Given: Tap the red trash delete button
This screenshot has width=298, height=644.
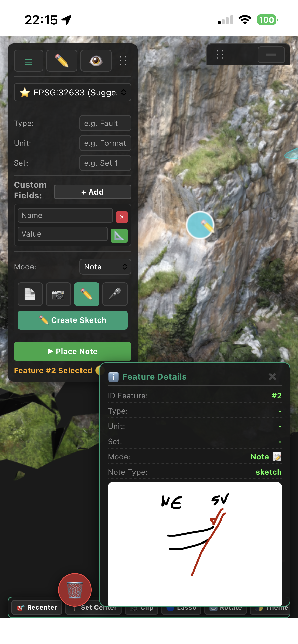Looking at the screenshot, I should pyautogui.click(x=75, y=590).
